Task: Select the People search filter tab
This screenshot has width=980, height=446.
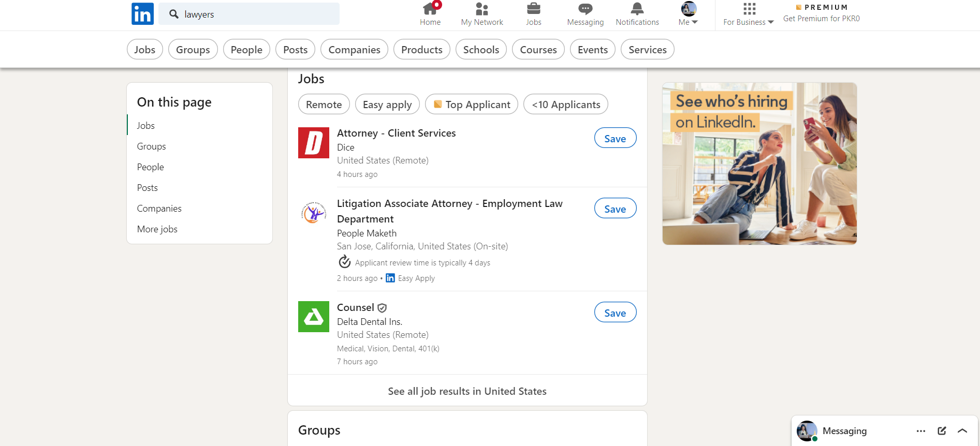Action: 246,50
